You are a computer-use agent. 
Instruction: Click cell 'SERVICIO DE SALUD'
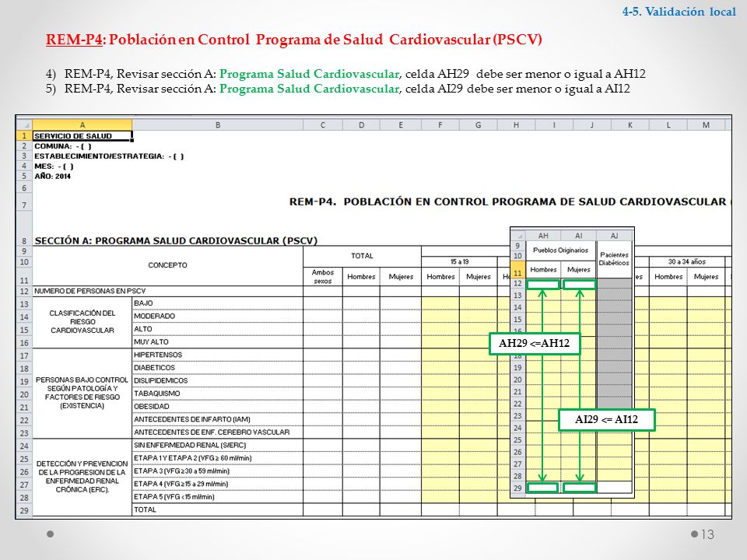coord(82,136)
